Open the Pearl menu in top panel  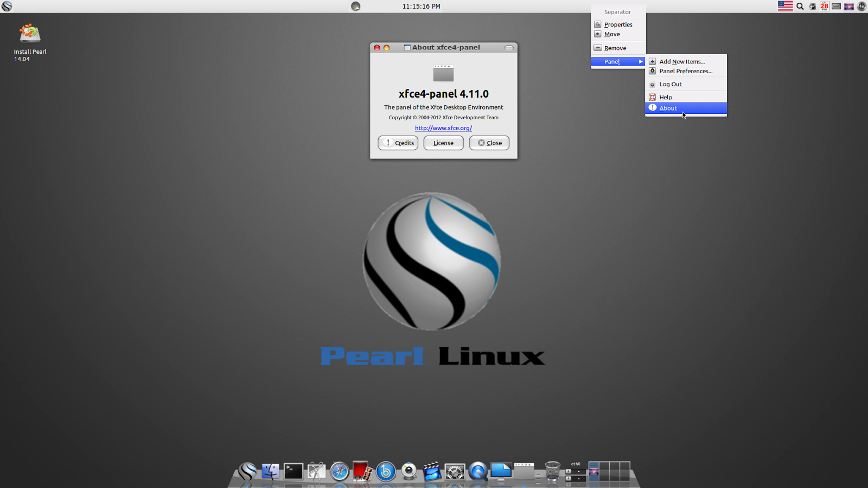[x=7, y=7]
